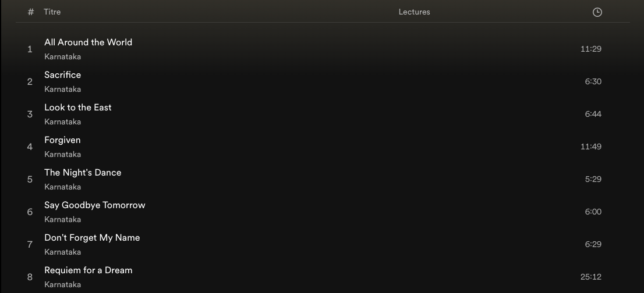644x293 pixels.
Task: Select Say Goodbye Tomorrow track
Action: tap(94, 205)
